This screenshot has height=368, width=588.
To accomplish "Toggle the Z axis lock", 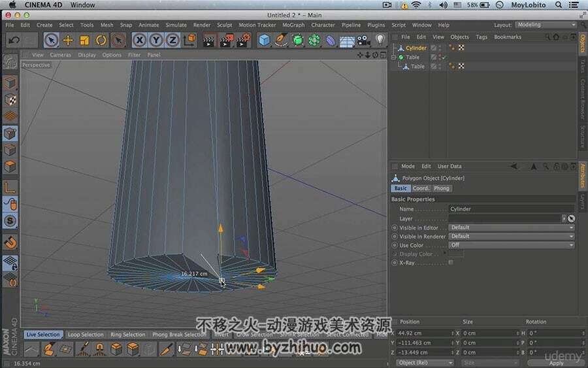I will pyautogui.click(x=172, y=40).
